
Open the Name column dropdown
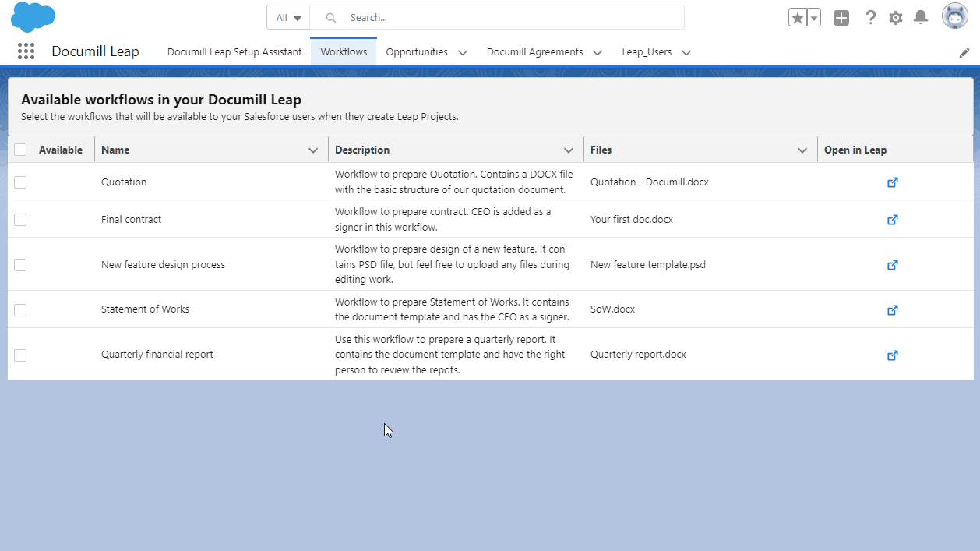(315, 149)
